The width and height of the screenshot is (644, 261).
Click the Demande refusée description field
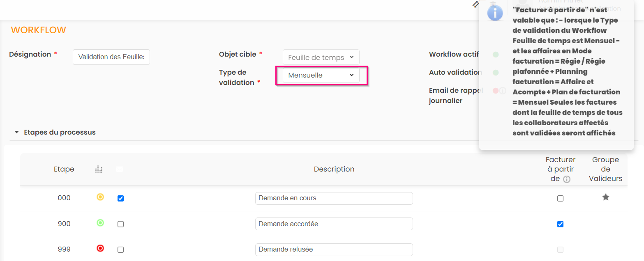(334, 250)
